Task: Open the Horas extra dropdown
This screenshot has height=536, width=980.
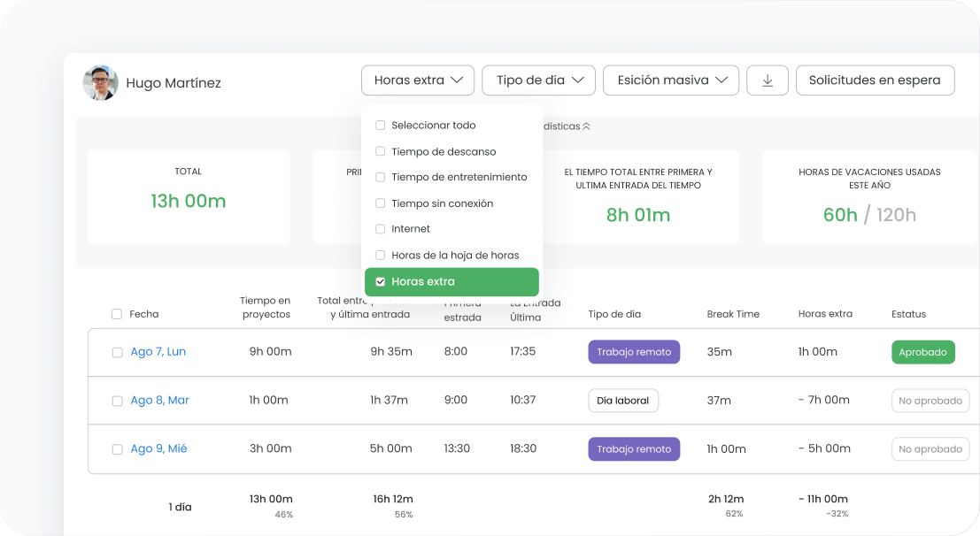Action: [418, 80]
